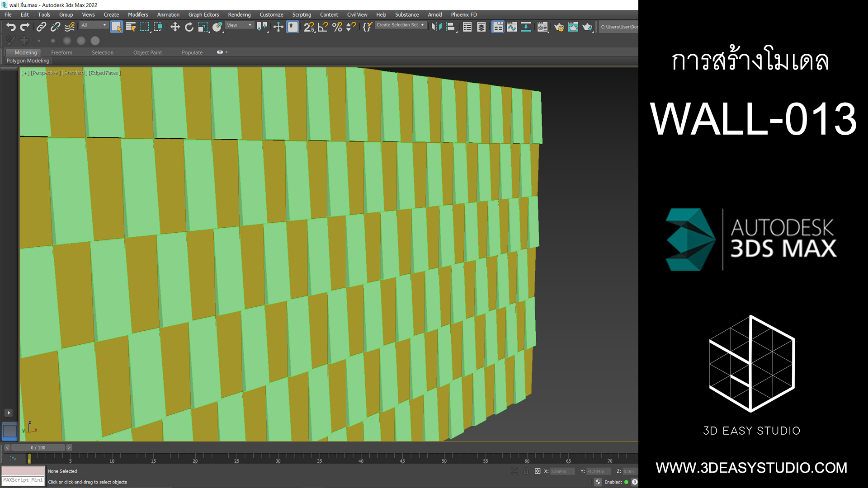Toggle Angle Snap on toolbar

point(323,27)
